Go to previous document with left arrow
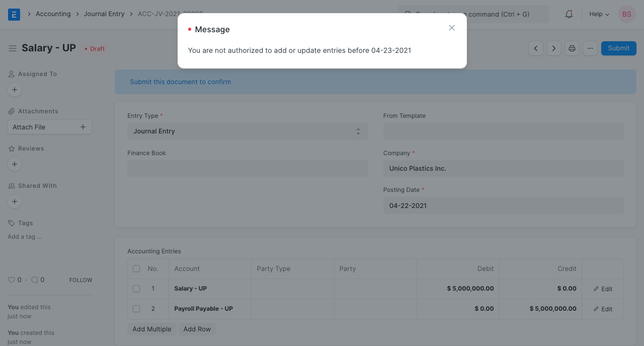Screen dimensions: 644x346 (x=535, y=48)
